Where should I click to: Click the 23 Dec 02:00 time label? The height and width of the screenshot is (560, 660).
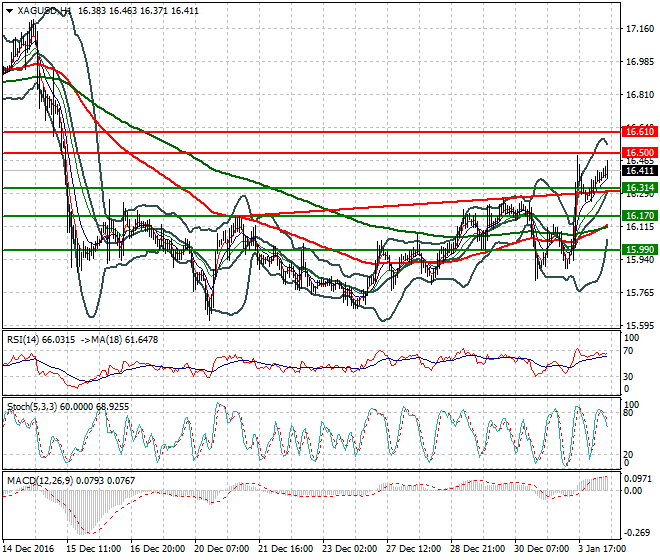tap(350, 549)
